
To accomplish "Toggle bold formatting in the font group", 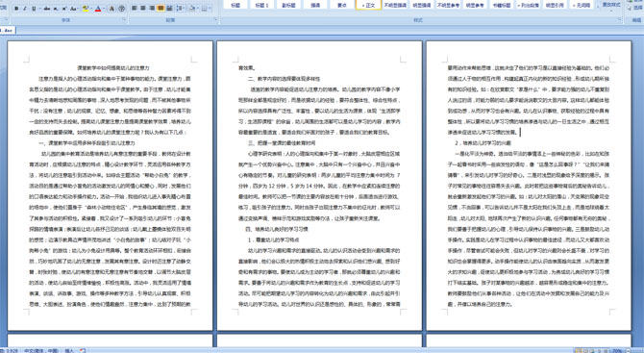I will (16, 9).
